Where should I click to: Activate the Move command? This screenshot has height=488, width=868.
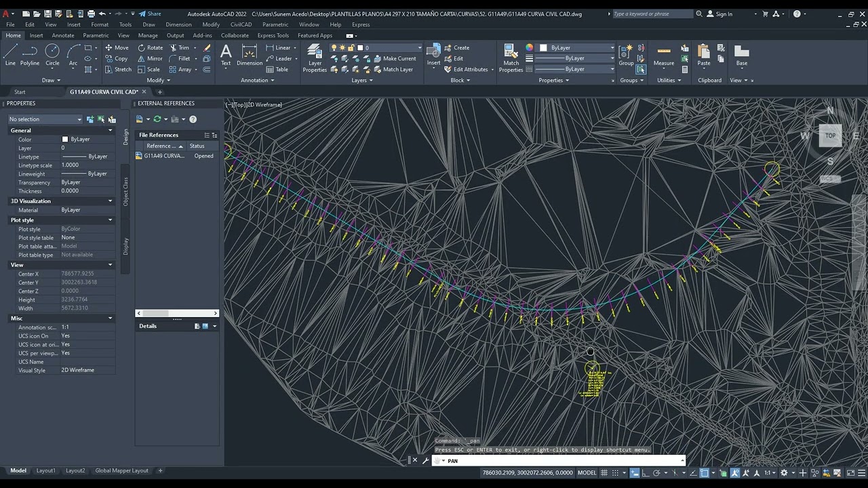coord(117,47)
